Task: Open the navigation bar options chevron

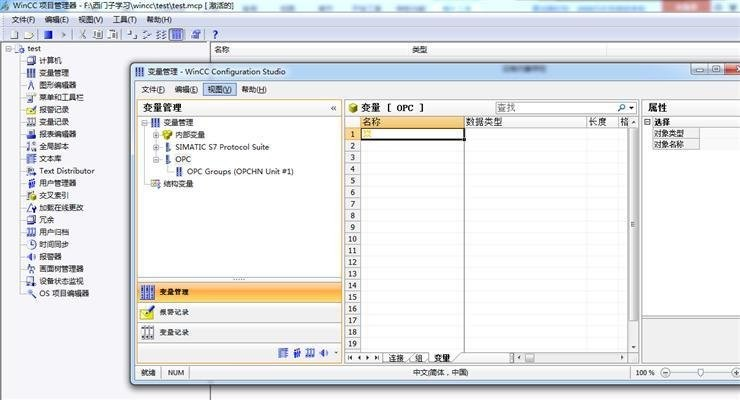Action: 336,352
